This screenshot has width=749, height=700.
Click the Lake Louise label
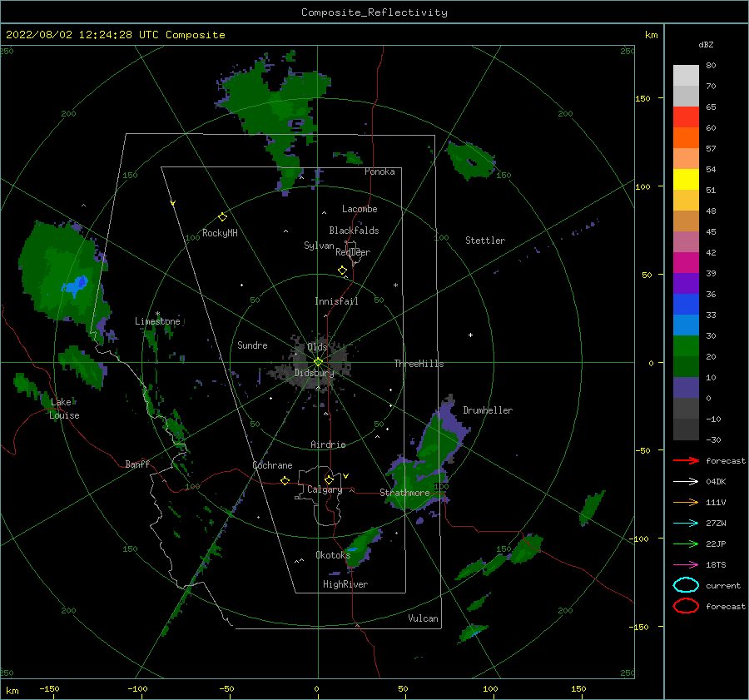point(64,409)
